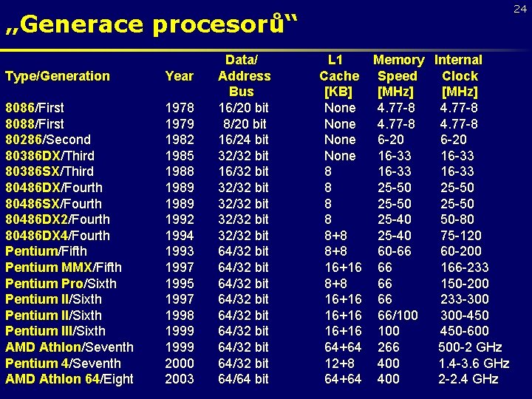Click the Internal Clock [MHz] header
532x399 pixels.
(x=459, y=76)
